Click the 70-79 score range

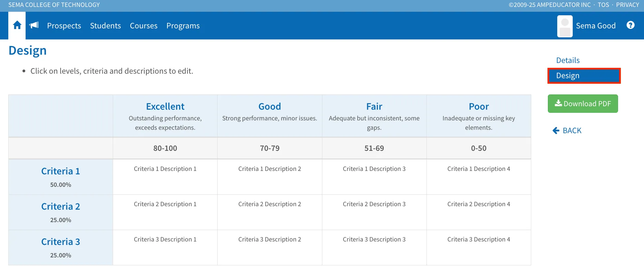[270, 148]
